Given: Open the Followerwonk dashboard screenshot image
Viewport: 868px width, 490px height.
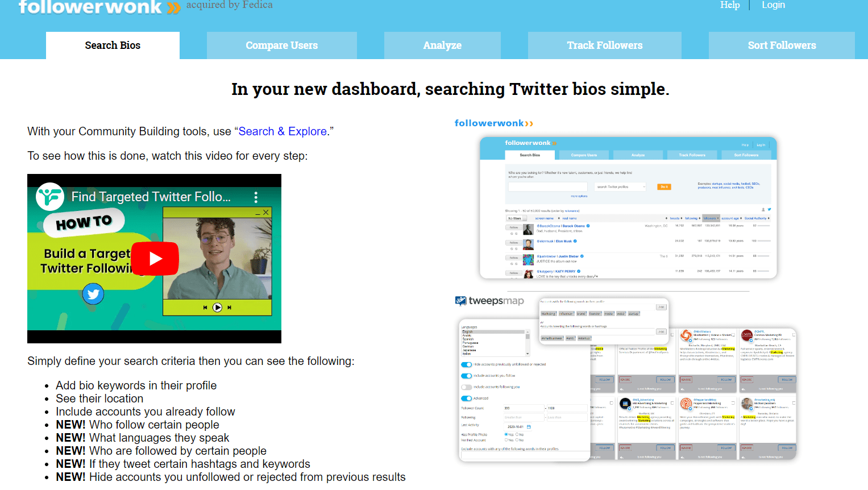Looking at the screenshot, I should (628, 207).
